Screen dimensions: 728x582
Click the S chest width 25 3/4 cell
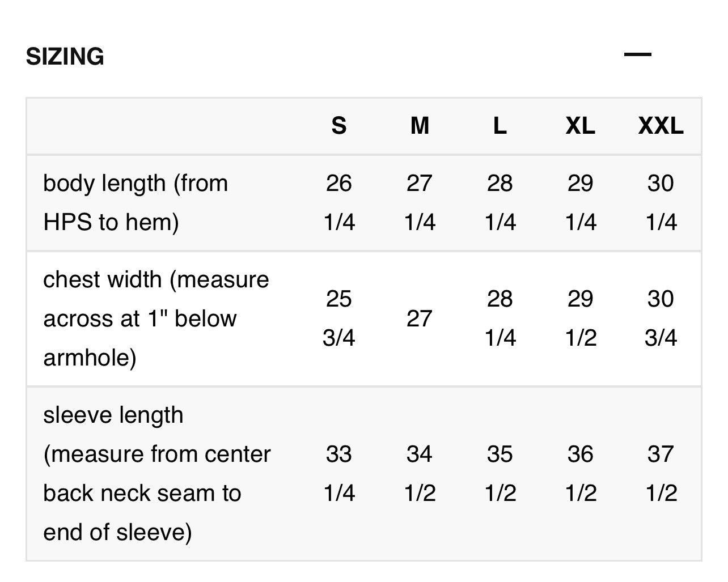pyautogui.click(x=339, y=318)
